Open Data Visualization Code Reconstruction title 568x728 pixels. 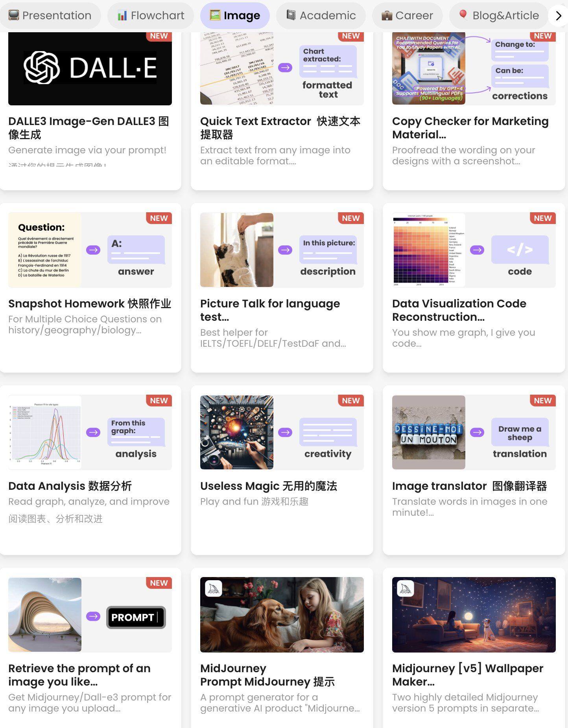pyautogui.click(x=459, y=310)
